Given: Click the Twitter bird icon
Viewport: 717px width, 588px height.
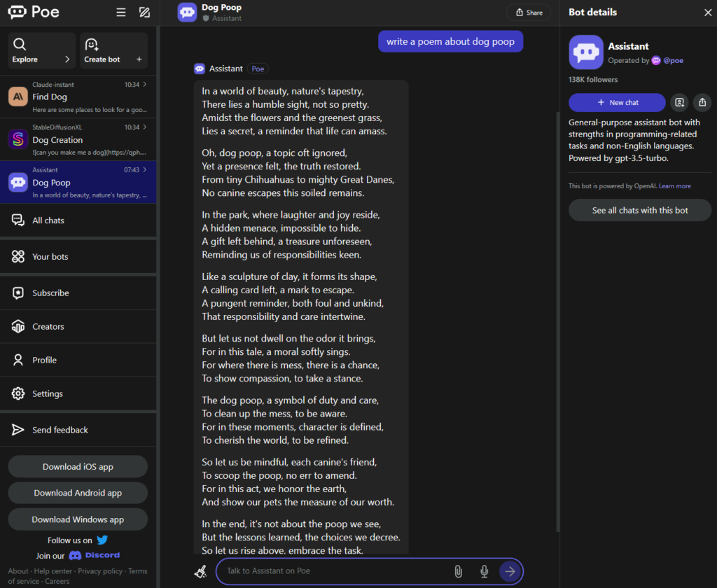Looking at the screenshot, I should coord(102,540).
